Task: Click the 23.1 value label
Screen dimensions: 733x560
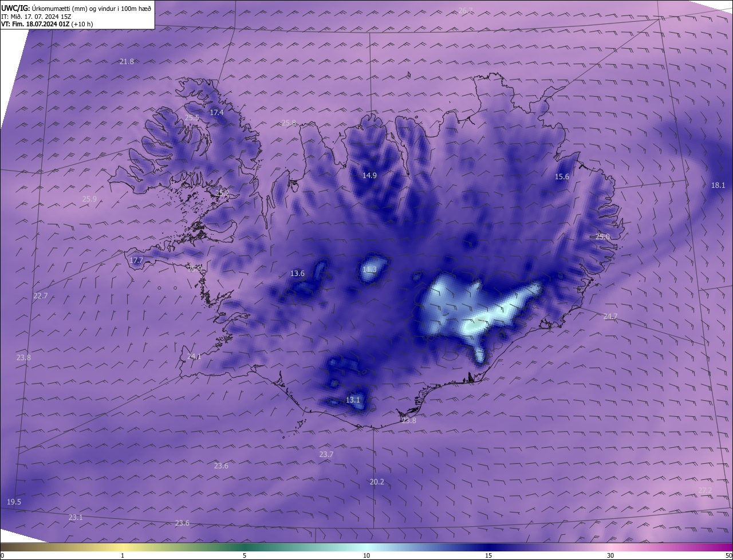Action: pos(76,518)
